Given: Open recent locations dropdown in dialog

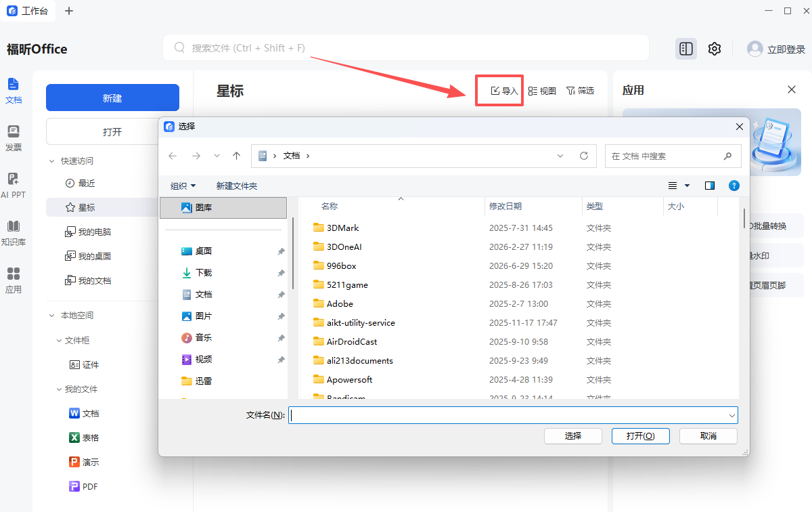Looking at the screenshot, I should pos(217,156).
